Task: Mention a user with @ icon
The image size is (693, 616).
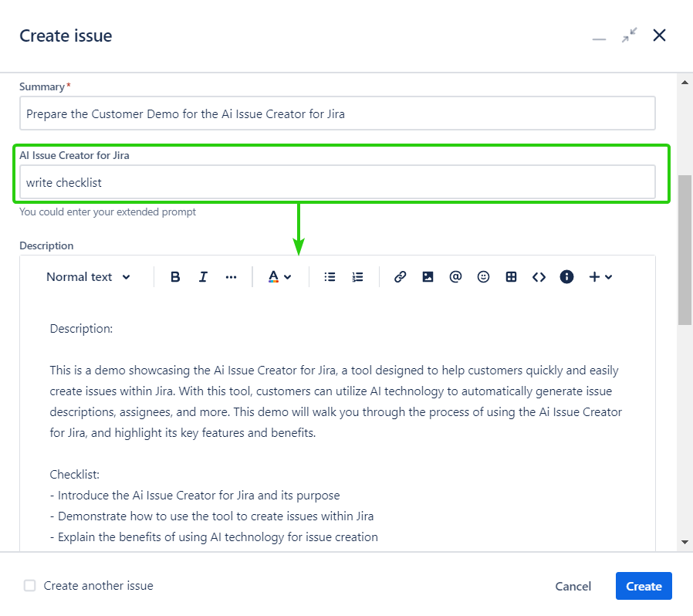Action: pos(455,277)
